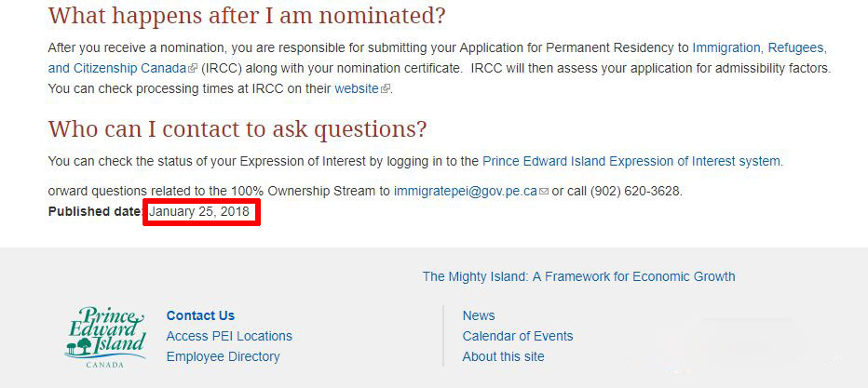Click the 'Who can I contact to ask questions?' heading
868x388 pixels.
[237, 128]
